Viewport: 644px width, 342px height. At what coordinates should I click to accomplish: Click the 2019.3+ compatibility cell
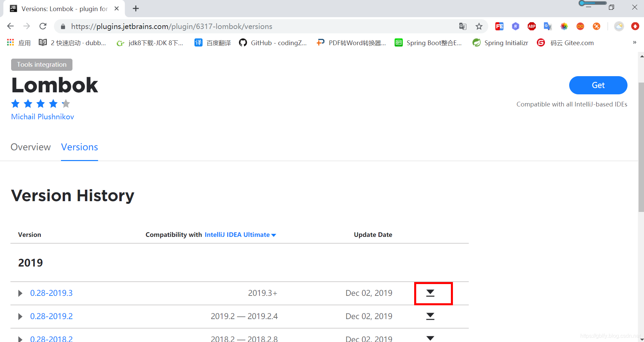263,293
